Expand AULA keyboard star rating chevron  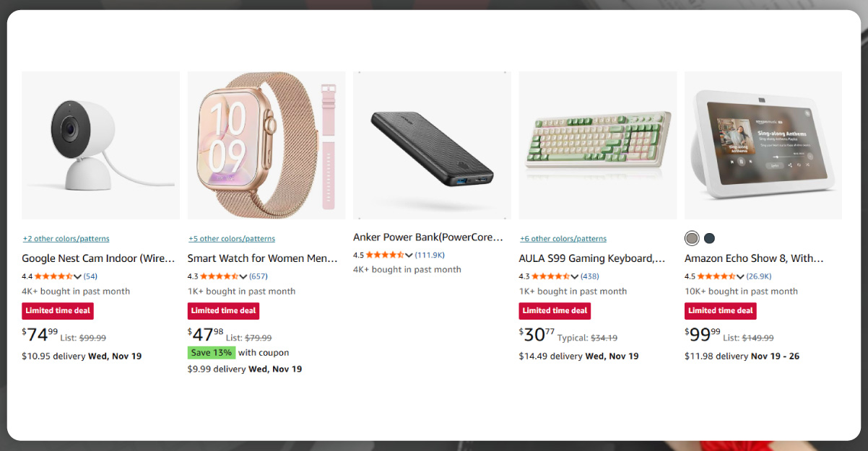coord(575,276)
